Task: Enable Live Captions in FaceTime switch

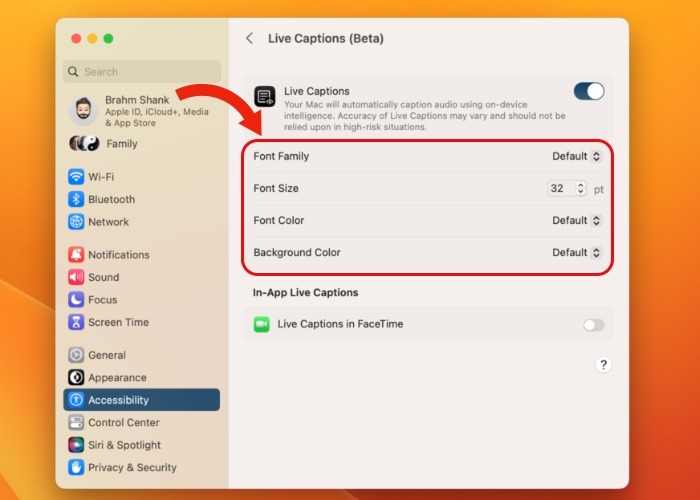Action: [x=594, y=325]
